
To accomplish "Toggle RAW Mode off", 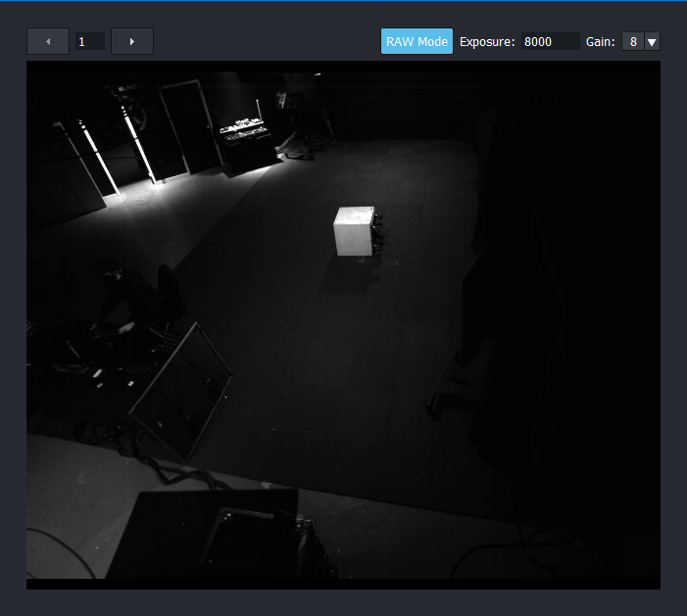I will coord(417,41).
